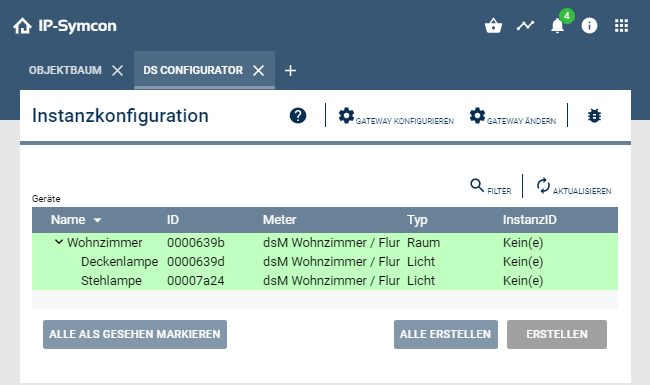
Task: Select the Wohnzimmer row name
Action: (x=104, y=242)
